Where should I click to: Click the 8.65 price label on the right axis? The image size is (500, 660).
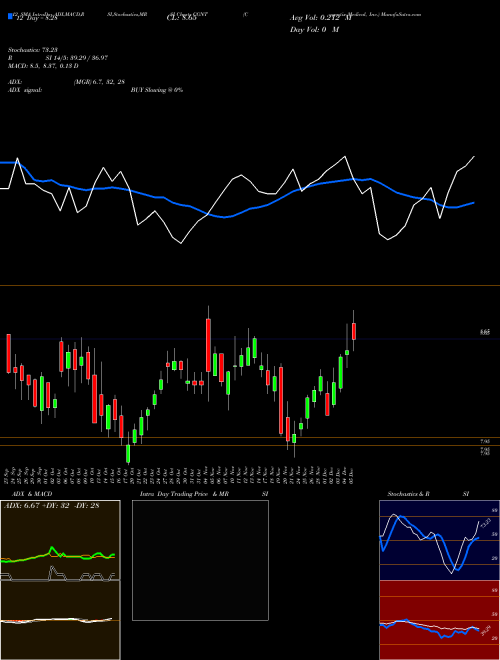click(x=485, y=333)
